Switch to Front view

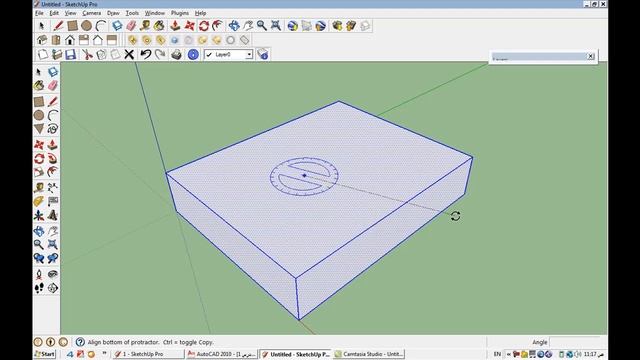point(70,40)
